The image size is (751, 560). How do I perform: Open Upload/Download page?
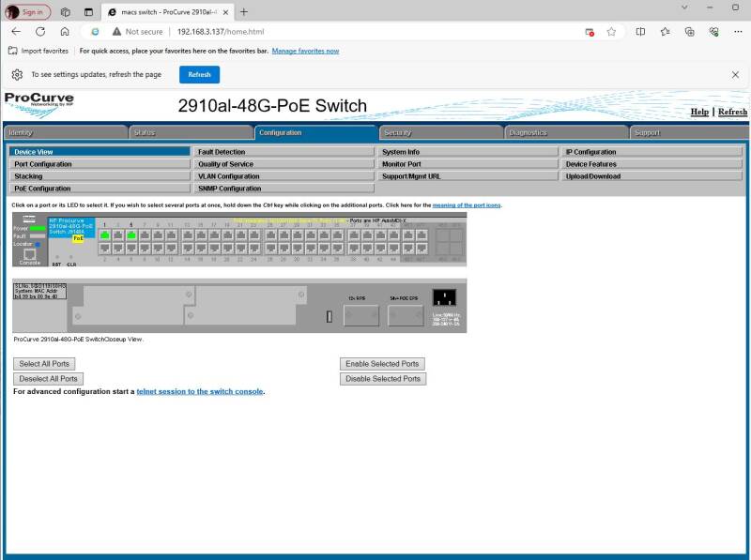click(651, 176)
